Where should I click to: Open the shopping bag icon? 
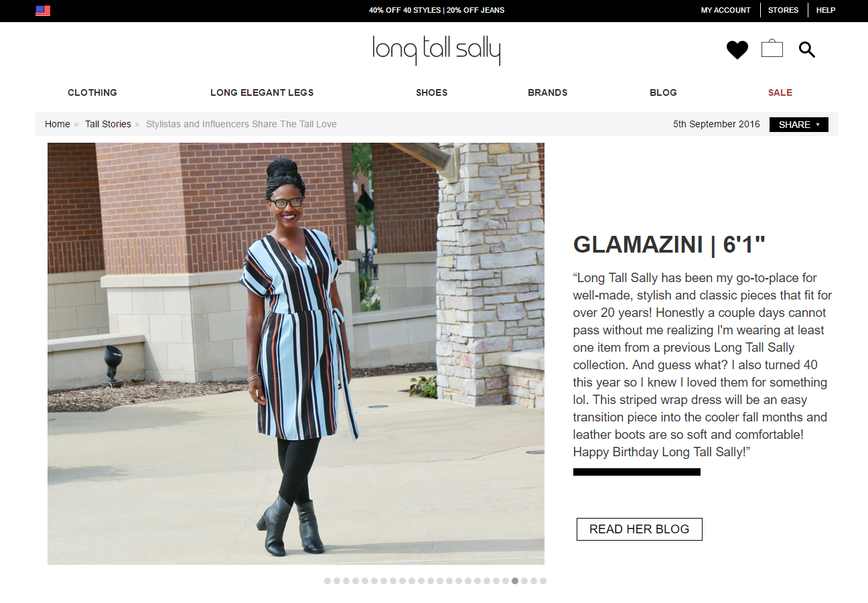(772, 49)
